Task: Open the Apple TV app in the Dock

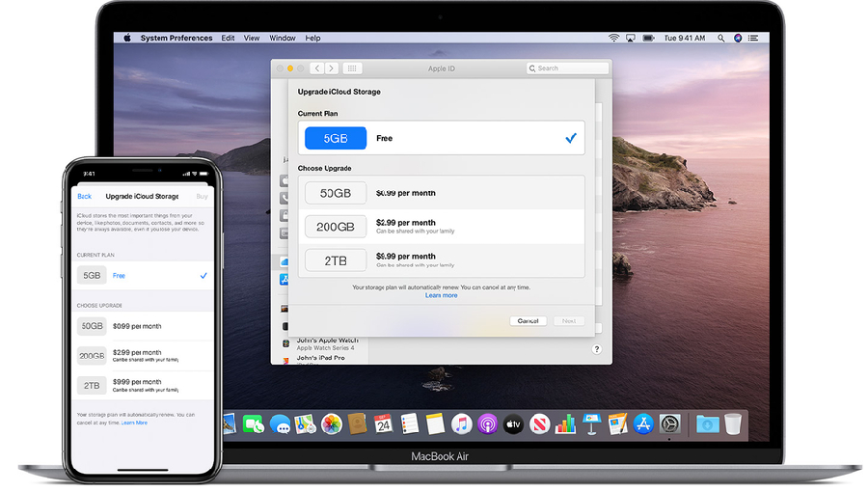Action: 513,424
